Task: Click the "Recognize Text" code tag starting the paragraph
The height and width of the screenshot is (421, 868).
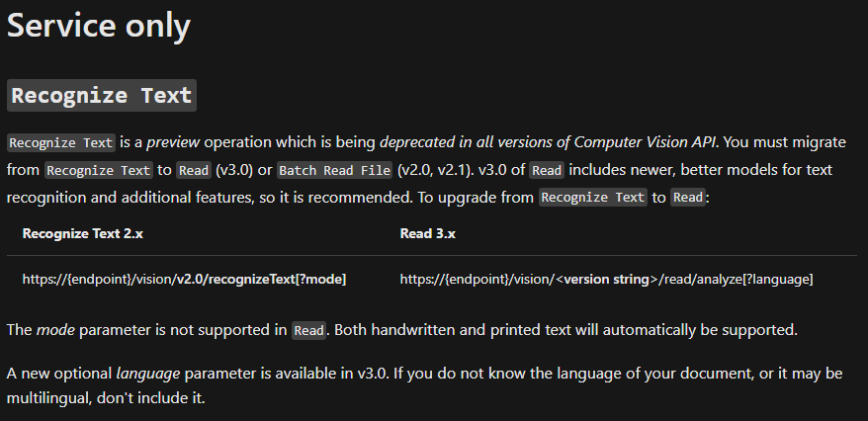Action: (x=61, y=141)
